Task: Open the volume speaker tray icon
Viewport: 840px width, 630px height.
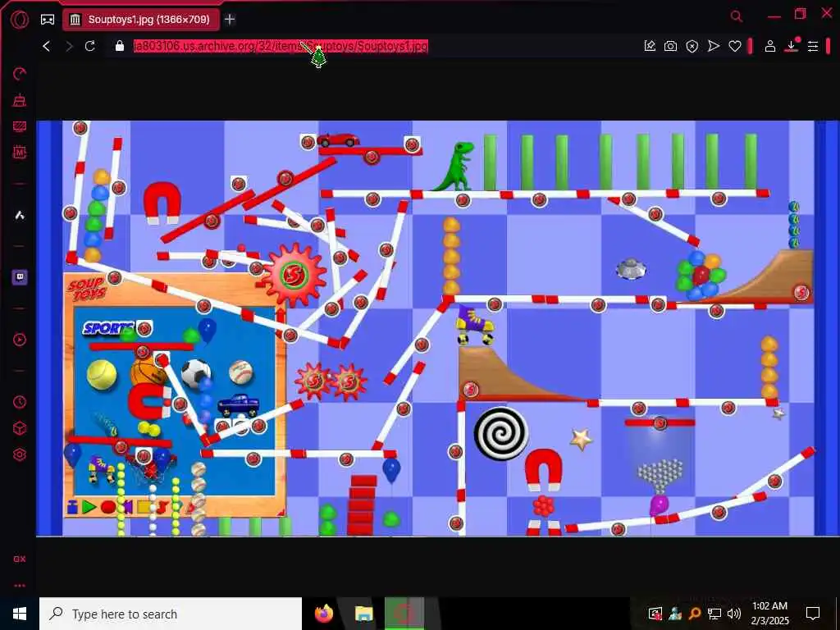Action: click(734, 614)
